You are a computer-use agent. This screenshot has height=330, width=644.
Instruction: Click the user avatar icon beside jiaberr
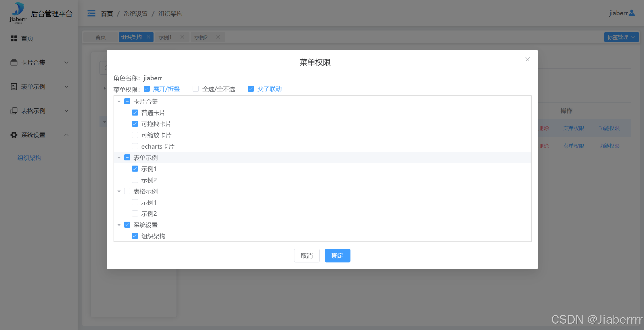click(632, 13)
